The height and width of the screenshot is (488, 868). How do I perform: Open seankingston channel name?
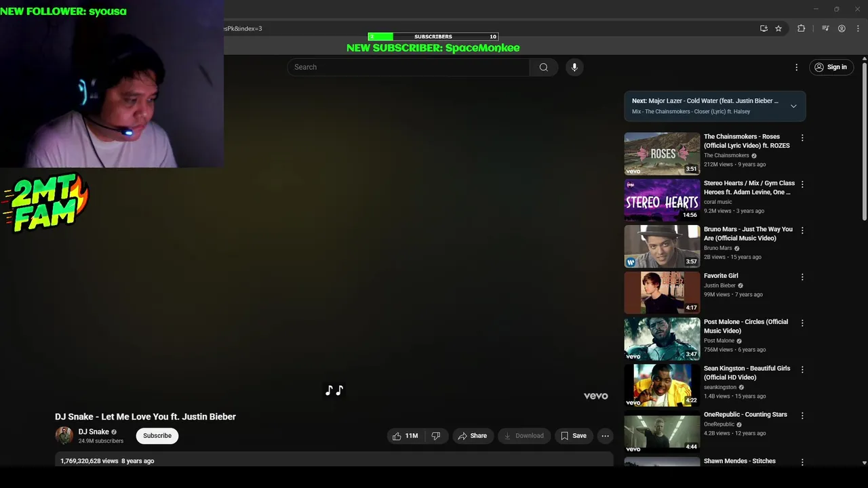(x=720, y=387)
